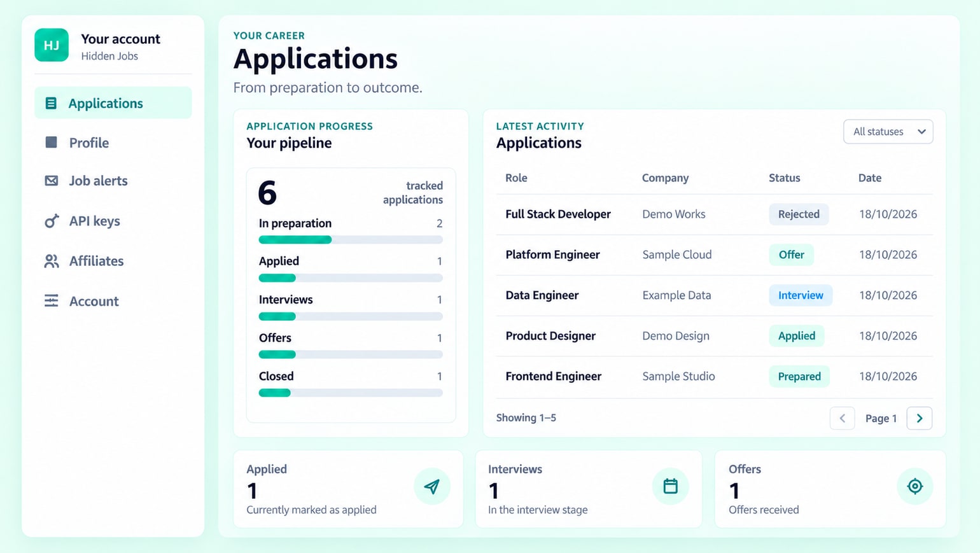Open the Applications sidebar section
This screenshot has height=553, width=980.
pos(113,103)
